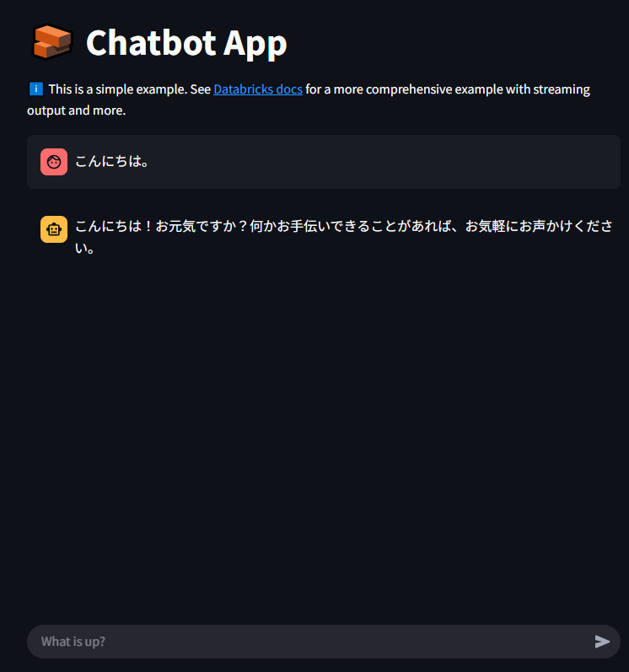
Task: Click the trailing 'い。' line of the reply
Action: (x=84, y=248)
